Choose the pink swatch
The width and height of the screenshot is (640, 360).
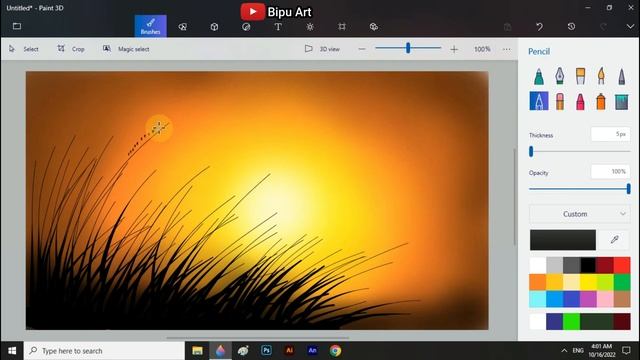[605, 299]
